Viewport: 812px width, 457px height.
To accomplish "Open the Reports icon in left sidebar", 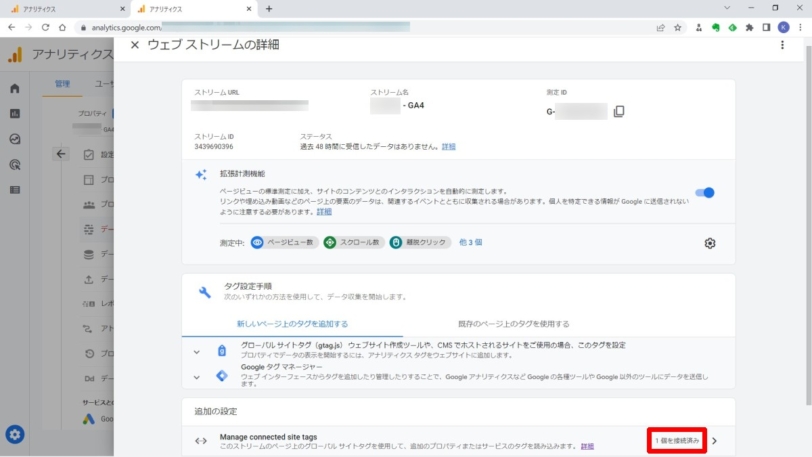I will click(x=14, y=113).
